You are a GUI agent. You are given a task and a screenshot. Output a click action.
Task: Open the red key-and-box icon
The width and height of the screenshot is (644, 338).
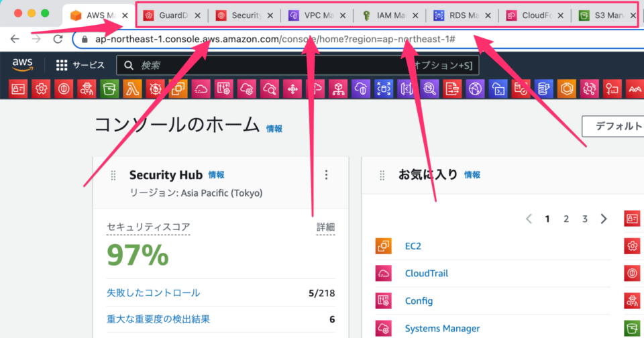(x=612, y=89)
